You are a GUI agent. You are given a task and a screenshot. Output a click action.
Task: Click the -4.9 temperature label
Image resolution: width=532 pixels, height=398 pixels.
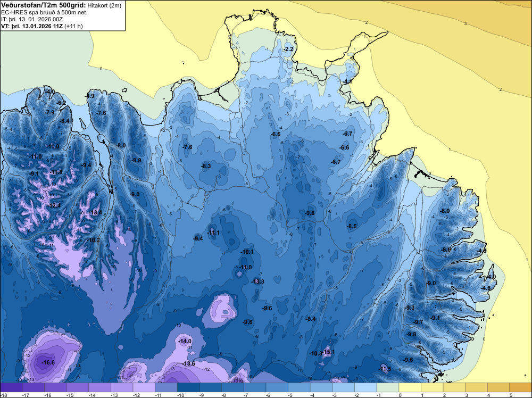pyautogui.click(x=89, y=96)
